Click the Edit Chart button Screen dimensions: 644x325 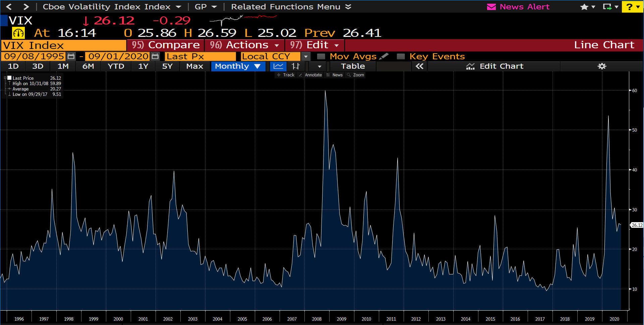tap(494, 66)
